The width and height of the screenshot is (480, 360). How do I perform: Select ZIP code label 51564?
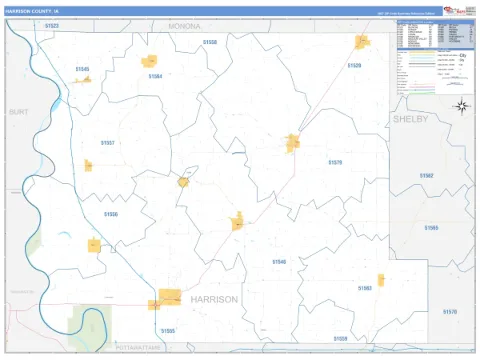(x=155, y=76)
